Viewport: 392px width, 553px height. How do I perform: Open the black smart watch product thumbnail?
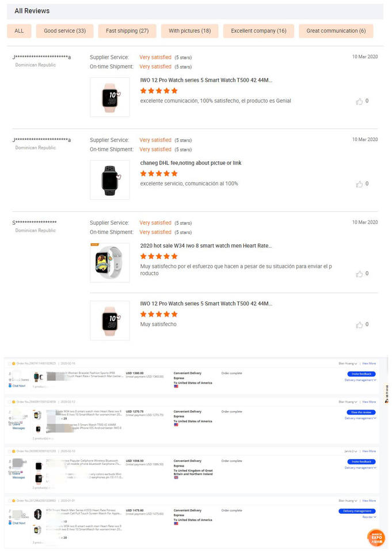tap(109, 180)
